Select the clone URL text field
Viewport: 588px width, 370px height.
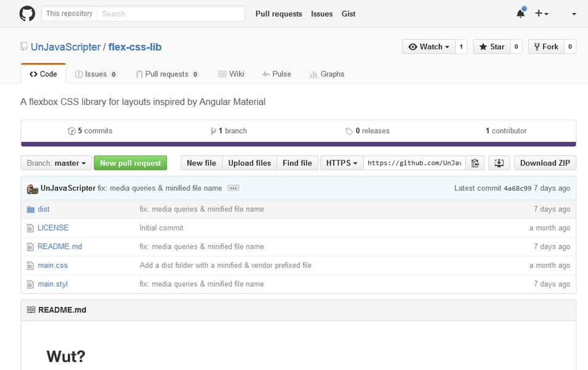(414, 163)
